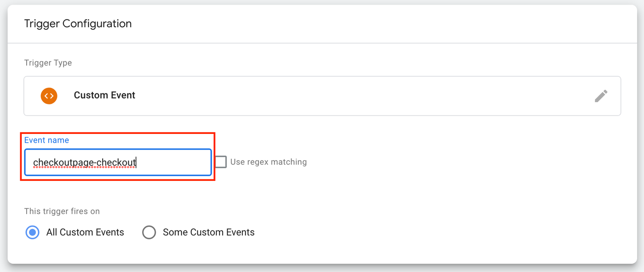Click the Use regex matching label text

[x=268, y=162]
